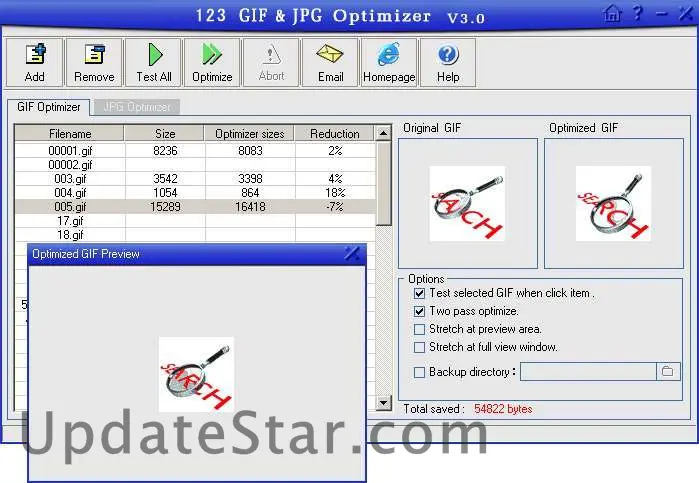Click the Abort toolbar button
This screenshot has width=699, height=483.
271,62
